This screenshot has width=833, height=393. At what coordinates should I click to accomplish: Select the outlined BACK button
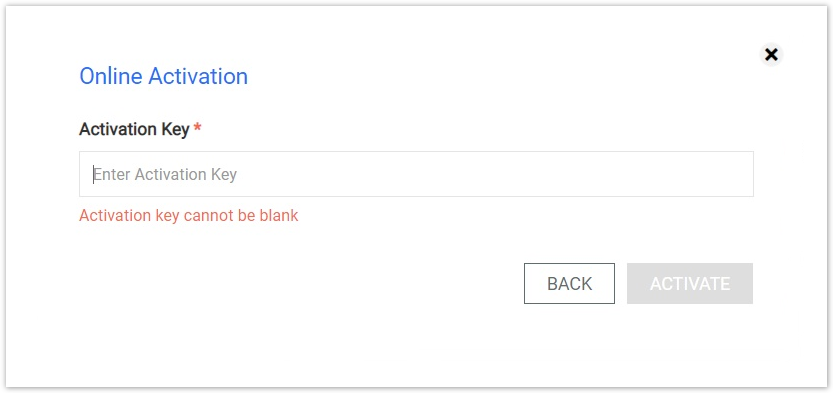(569, 284)
